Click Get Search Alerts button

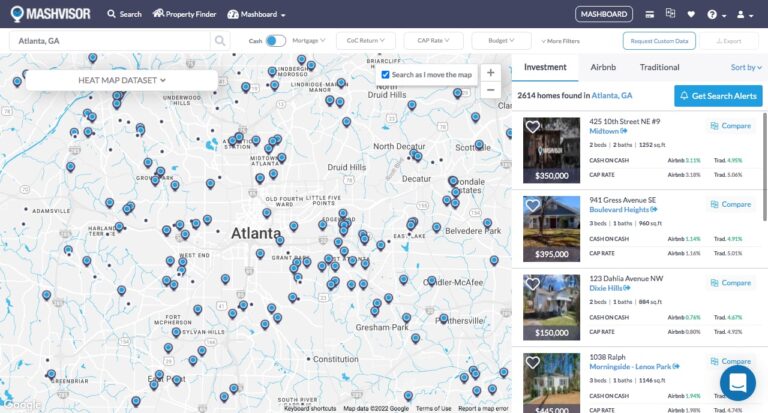(718, 96)
